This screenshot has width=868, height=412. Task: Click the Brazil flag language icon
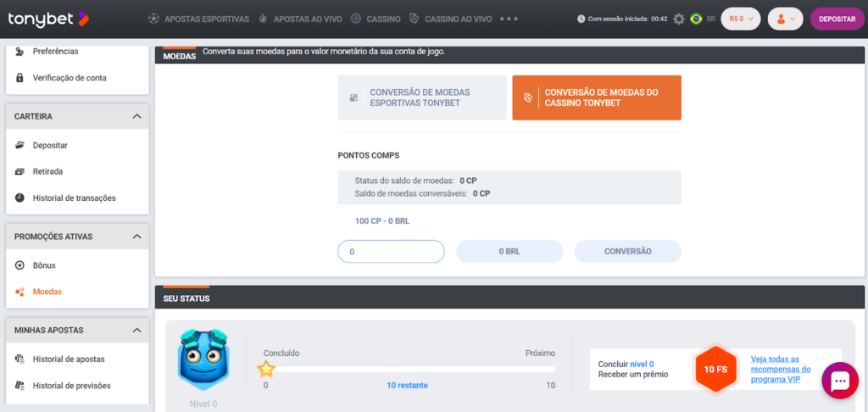696,19
